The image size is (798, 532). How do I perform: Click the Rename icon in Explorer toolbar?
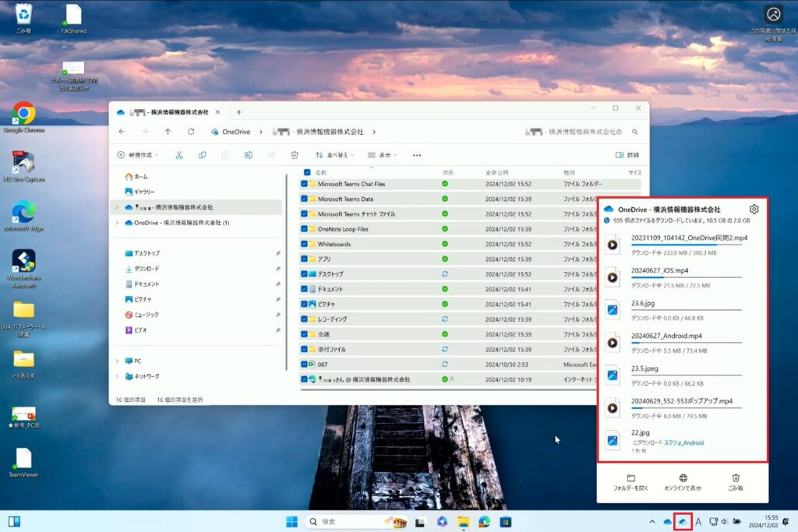point(249,155)
